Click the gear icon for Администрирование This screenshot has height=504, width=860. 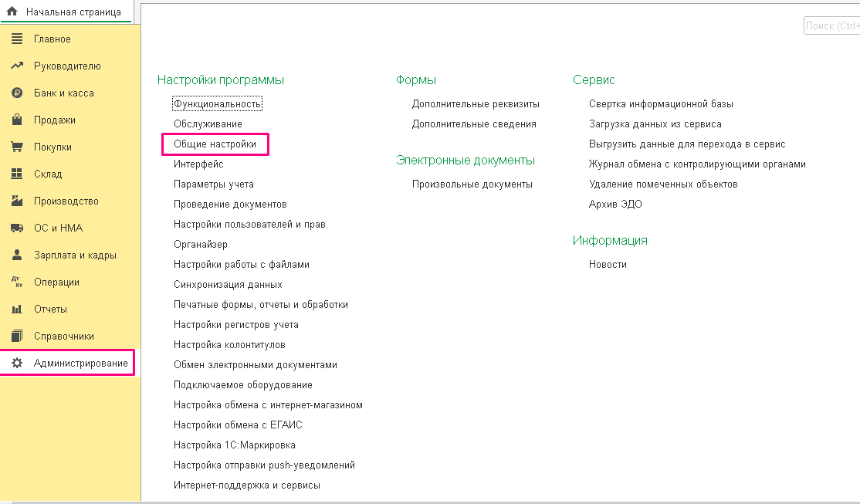pyautogui.click(x=17, y=363)
